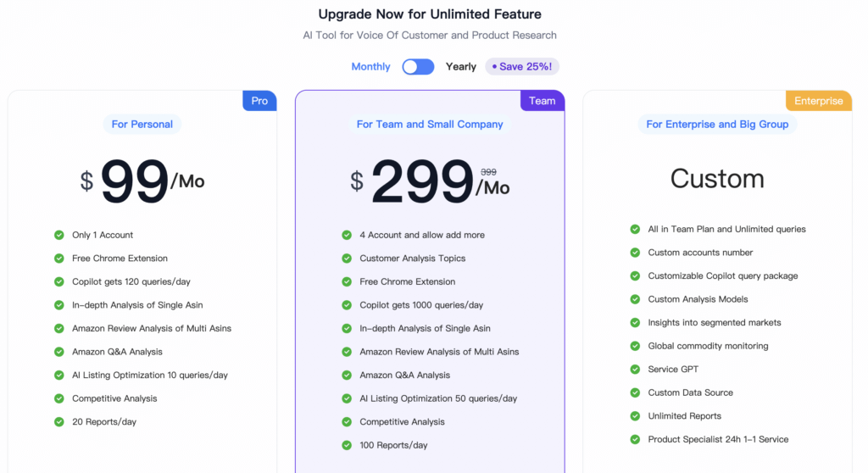Click check icon beside Customer Analysis Topics
Image resolution: width=868 pixels, height=473 pixels.
coord(347,258)
